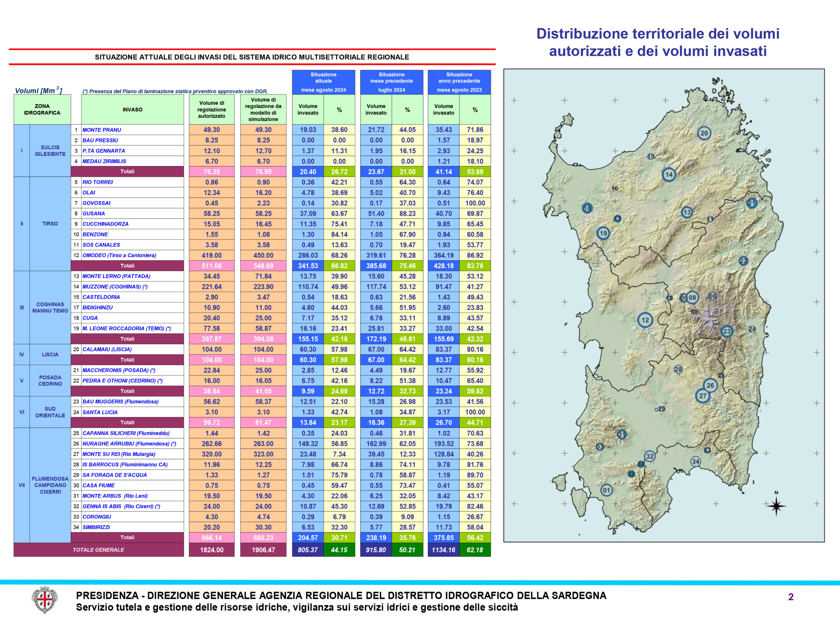Screen dimensions: 840x617
Task: Select map marker 23 on the east side
Action: click(726, 331)
